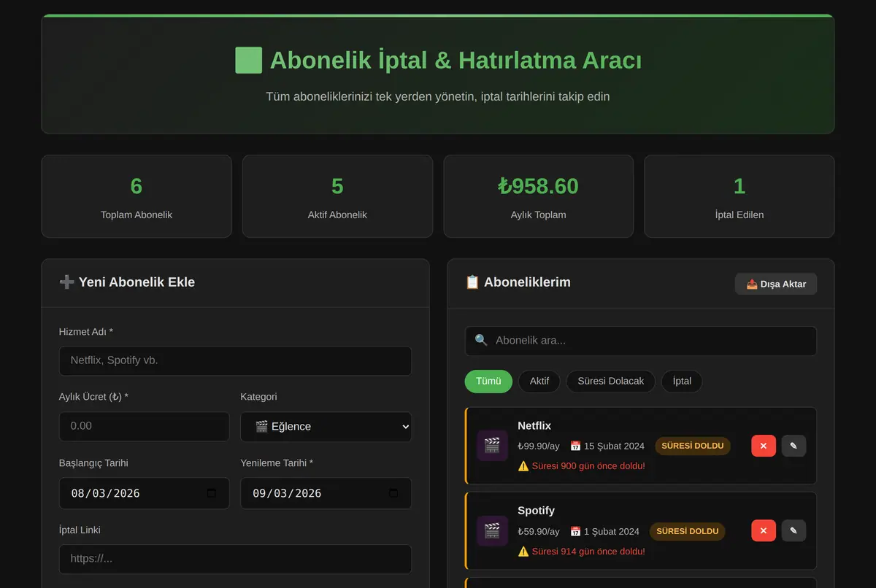Viewport: 876px width, 588px height.
Task: Click Netflix SÜRESİ DOLDU badge
Action: pos(693,446)
